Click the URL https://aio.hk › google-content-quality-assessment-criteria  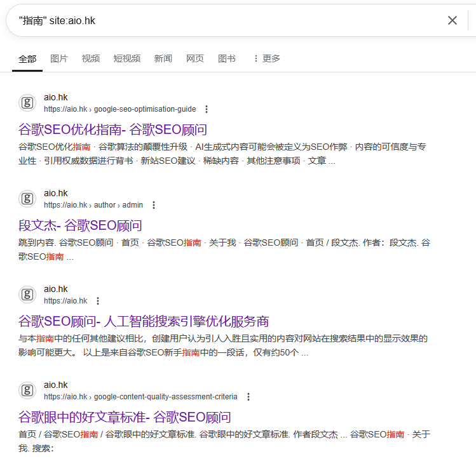point(140,397)
